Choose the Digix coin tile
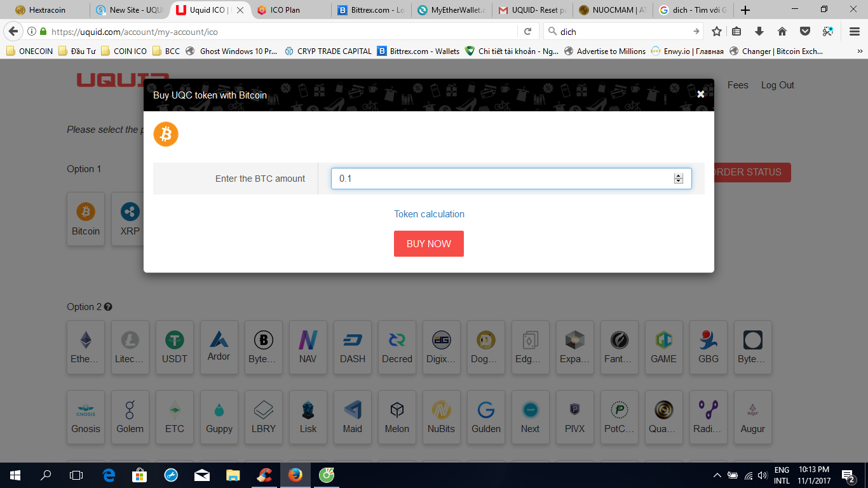The image size is (868, 488). pyautogui.click(x=442, y=347)
